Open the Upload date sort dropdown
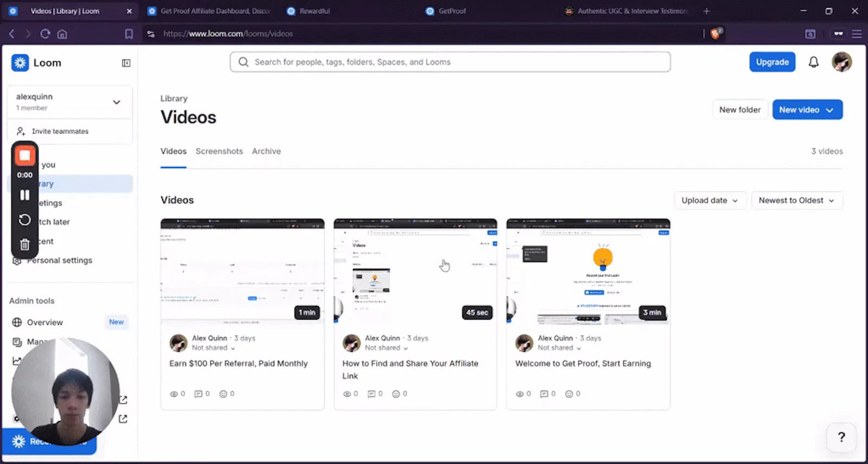Viewport: 868px width, 464px height. [x=710, y=201]
